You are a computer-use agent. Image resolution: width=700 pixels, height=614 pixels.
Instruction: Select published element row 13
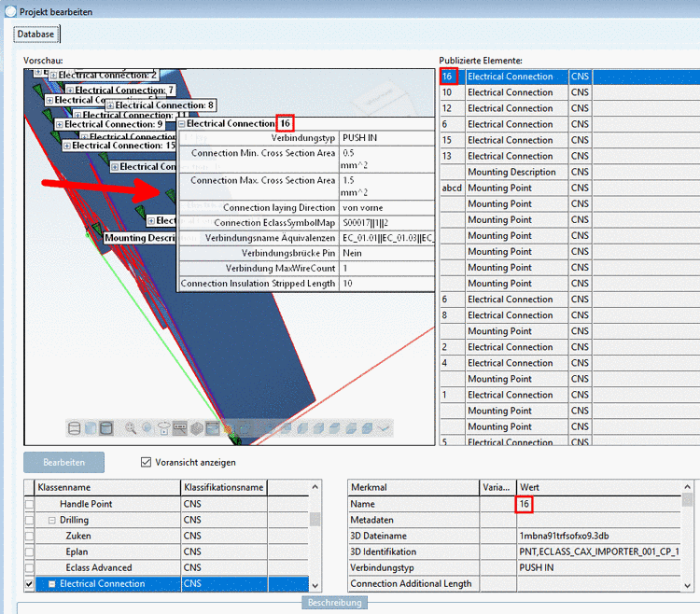click(569, 156)
